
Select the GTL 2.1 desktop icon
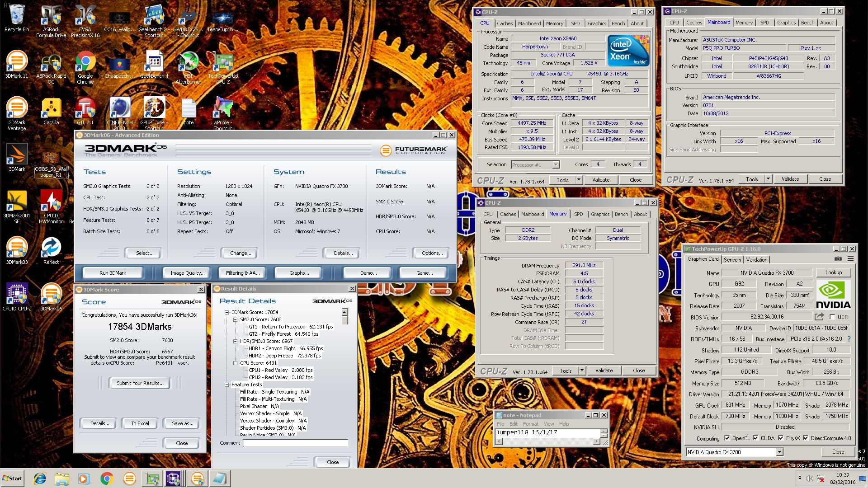click(x=85, y=111)
